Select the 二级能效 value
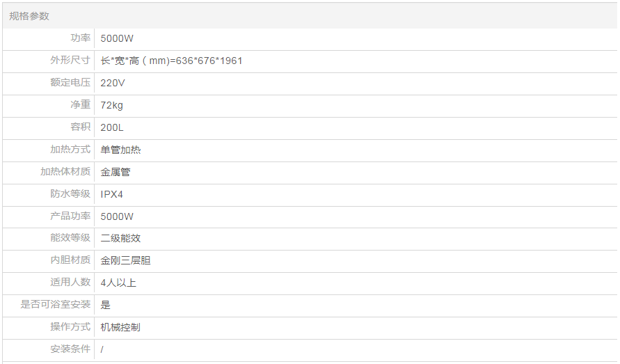 (x=120, y=238)
